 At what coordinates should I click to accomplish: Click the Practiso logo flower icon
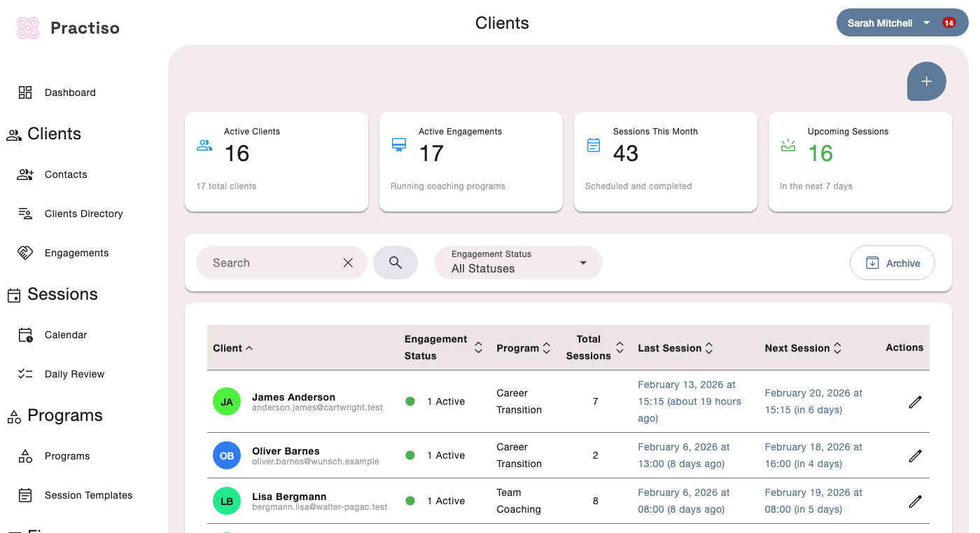(27, 26)
